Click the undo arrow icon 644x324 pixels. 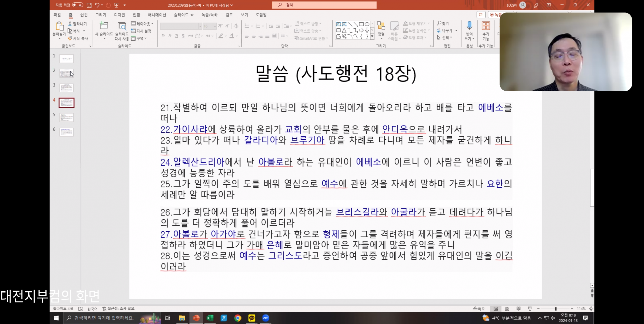click(x=97, y=5)
